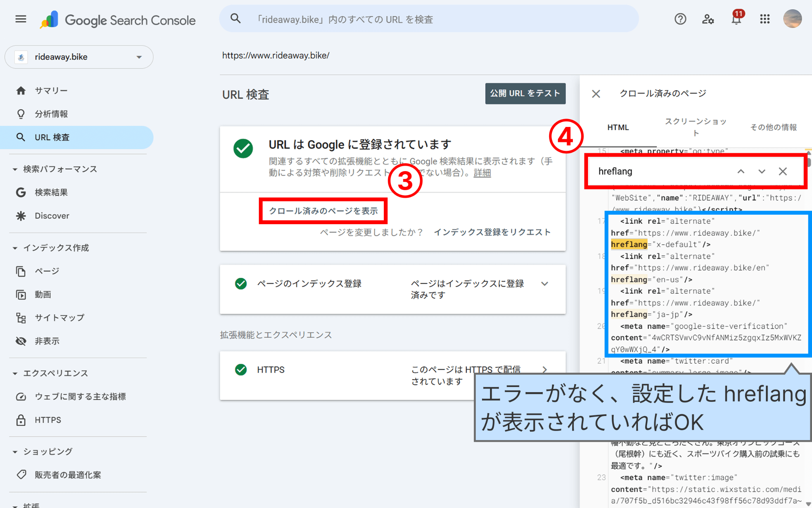This screenshot has height=508, width=812.
Task: Open the 動画 indexing report
Action: [44, 294]
